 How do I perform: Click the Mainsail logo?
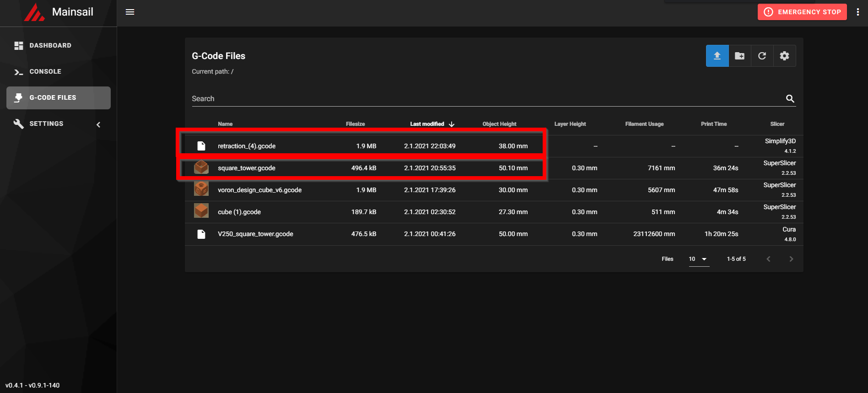click(34, 12)
